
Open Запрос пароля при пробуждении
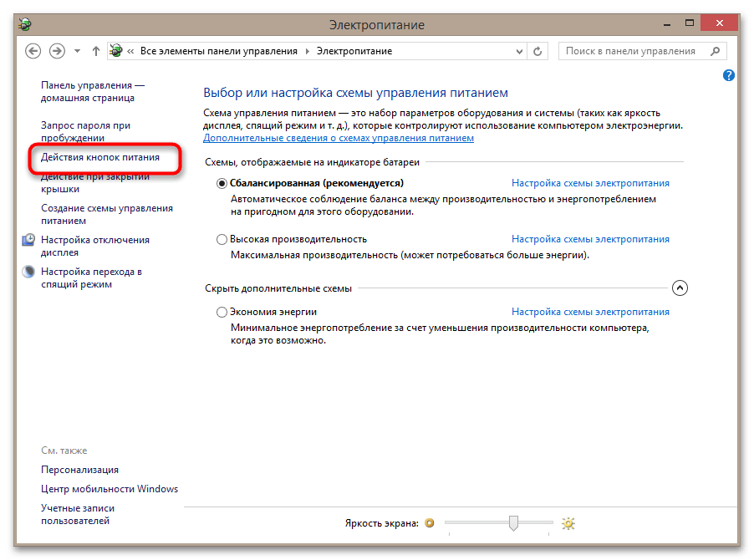pyautogui.click(x=85, y=131)
